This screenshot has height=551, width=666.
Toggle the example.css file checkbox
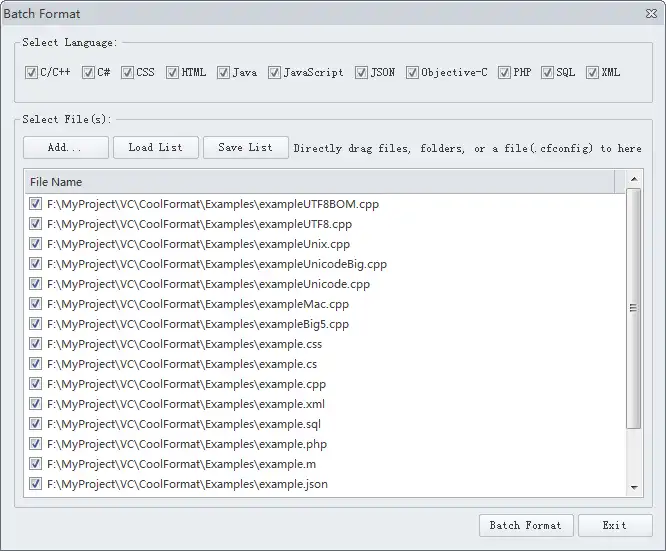(x=35, y=343)
